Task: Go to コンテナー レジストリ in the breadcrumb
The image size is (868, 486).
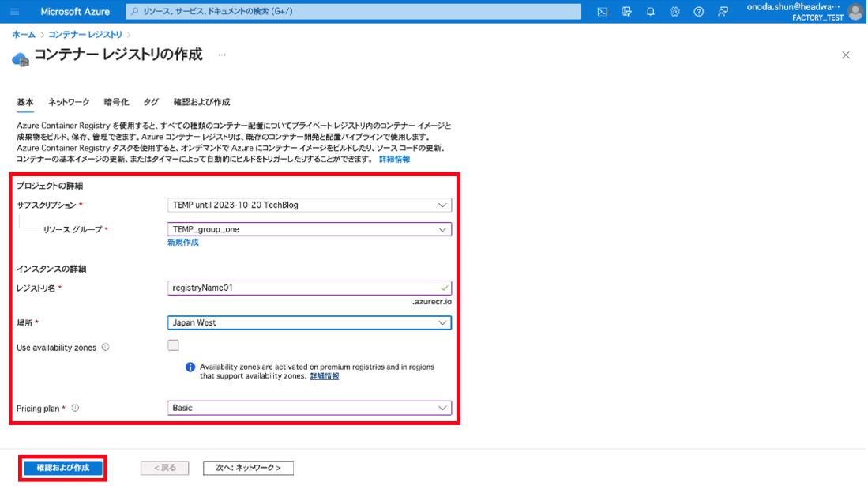Action: click(x=85, y=34)
